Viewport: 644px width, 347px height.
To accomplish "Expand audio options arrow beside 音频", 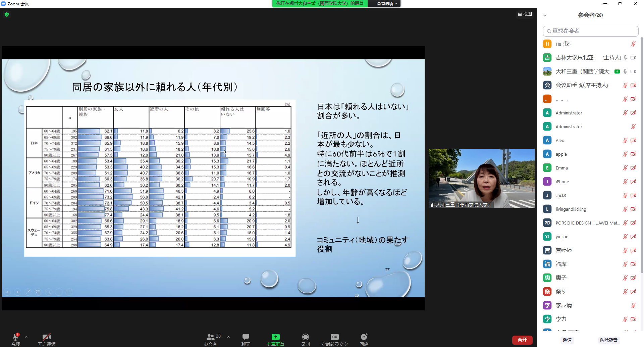I will point(26,337).
